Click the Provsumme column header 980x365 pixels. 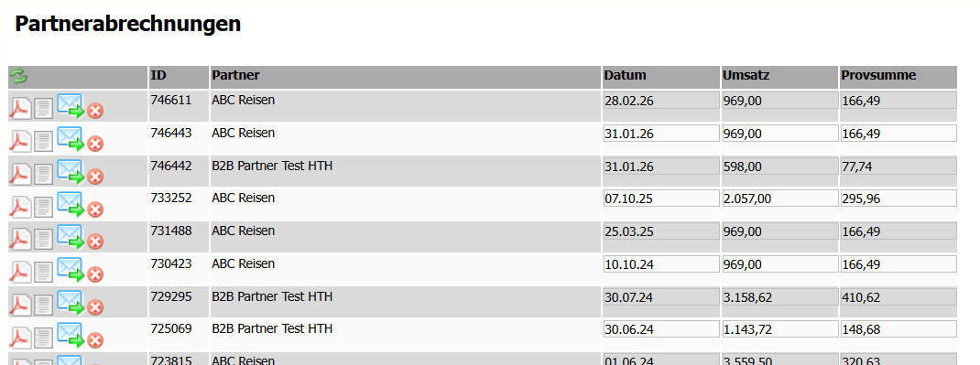898,77
